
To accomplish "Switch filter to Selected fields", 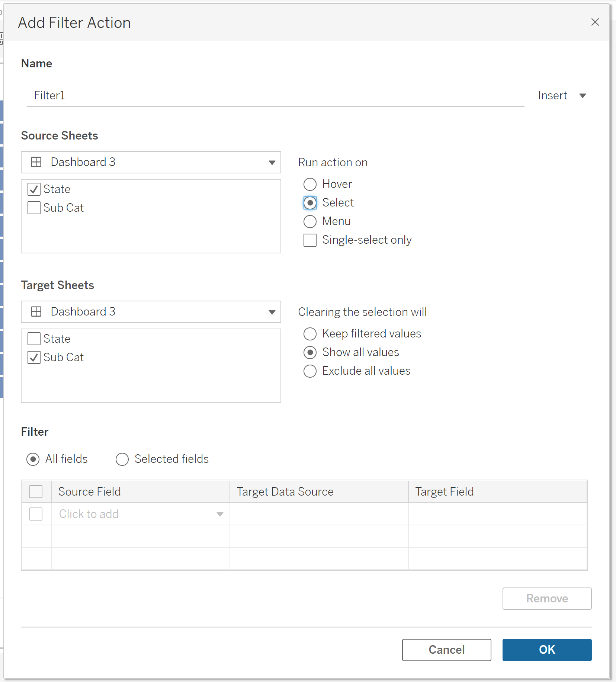I will 122,459.
